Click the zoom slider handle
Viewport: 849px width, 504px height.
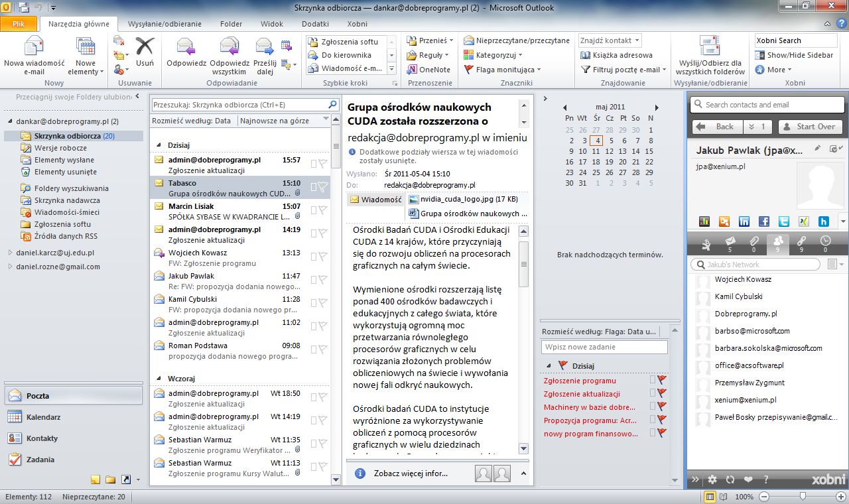(803, 496)
